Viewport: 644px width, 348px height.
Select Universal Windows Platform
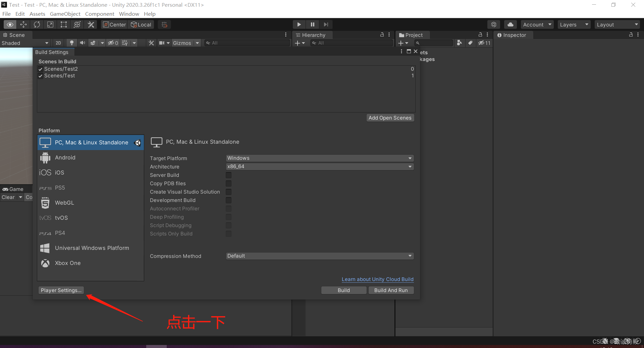[x=91, y=248]
